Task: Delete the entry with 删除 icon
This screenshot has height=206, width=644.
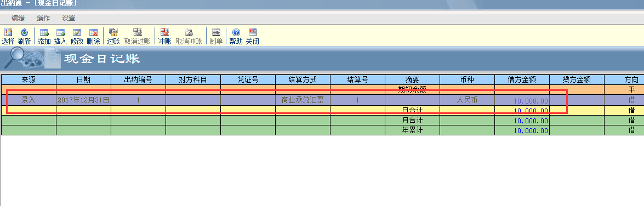Action: pyautogui.click(x=93, y=36)
